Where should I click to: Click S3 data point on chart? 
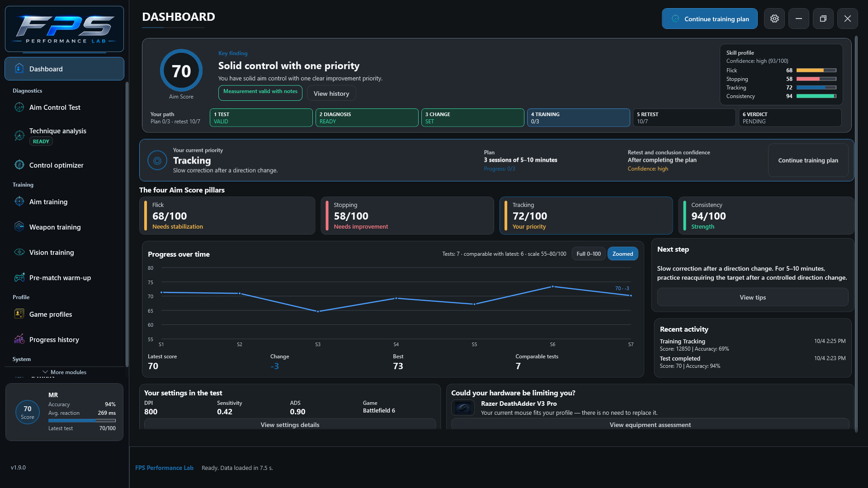click(318, 311)
